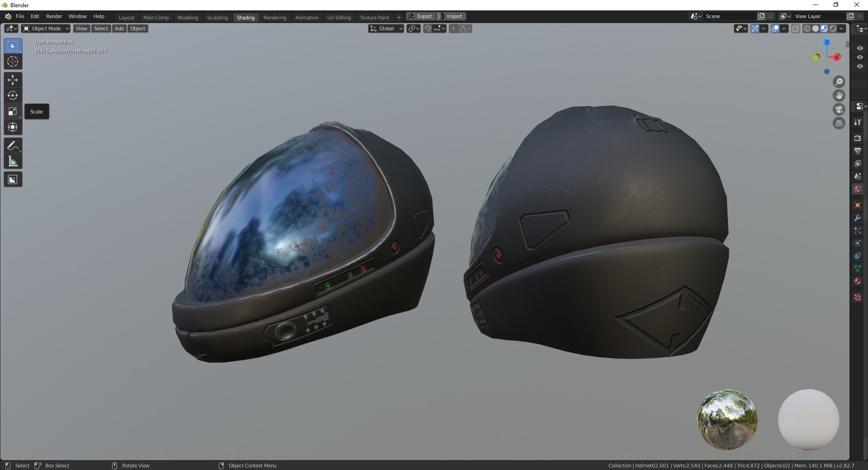
Task: Click the blue Z axis gizmo ball
Action: coord(827,42)
